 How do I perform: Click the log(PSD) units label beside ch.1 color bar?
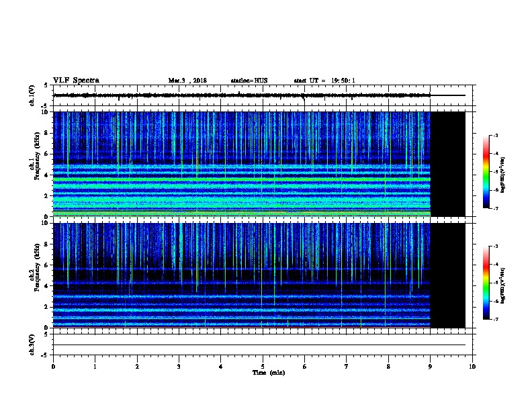[503, 175]
